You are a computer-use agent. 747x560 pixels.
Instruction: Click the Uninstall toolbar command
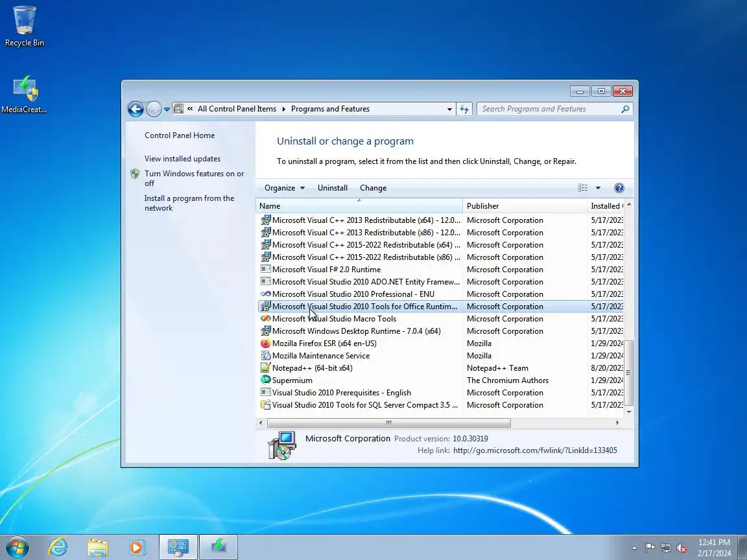[x=333, y=187]
